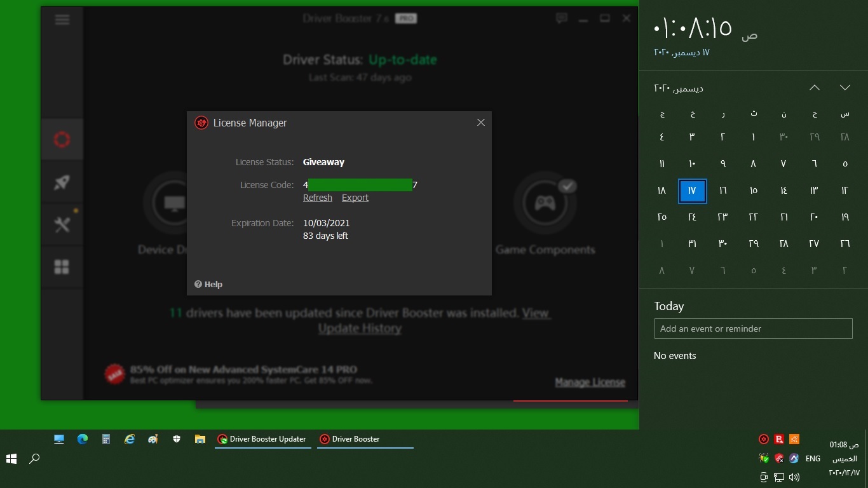The width and height of the screenshot is (868, 488).
Task: Click the Manage License link
Action: coord(590,383)
